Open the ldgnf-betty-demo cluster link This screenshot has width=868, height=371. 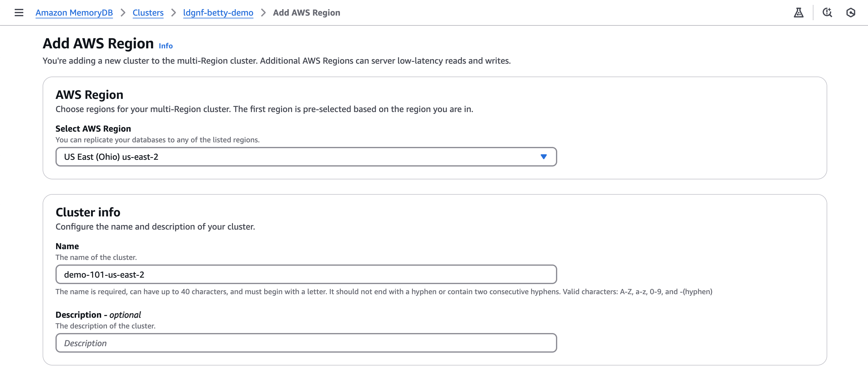218,13
